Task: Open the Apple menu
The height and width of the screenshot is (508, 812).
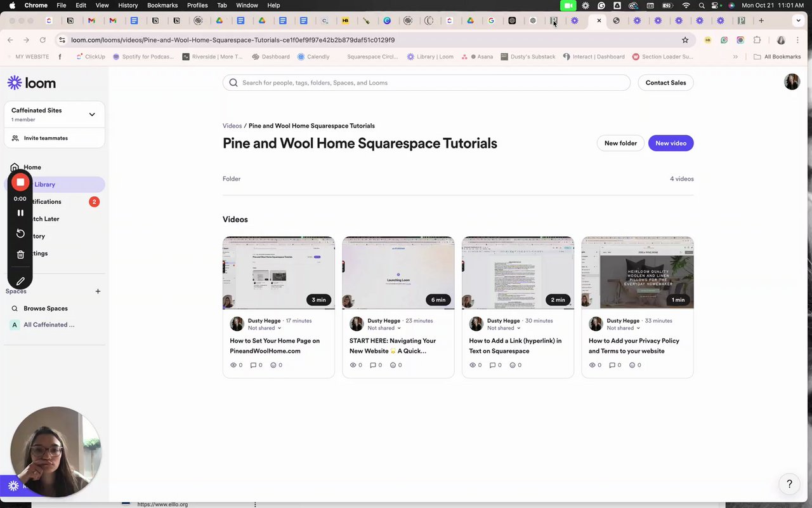Action: pyautogui.click(x=12, y=5)
